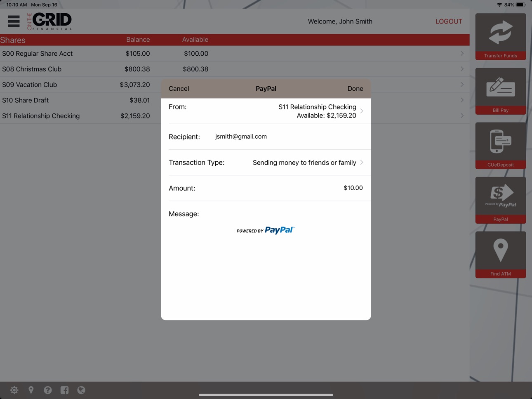Tap the $105.00 balance value
Image resolution: width=532 pixels, height=399 pixels.
coord(138,54)
